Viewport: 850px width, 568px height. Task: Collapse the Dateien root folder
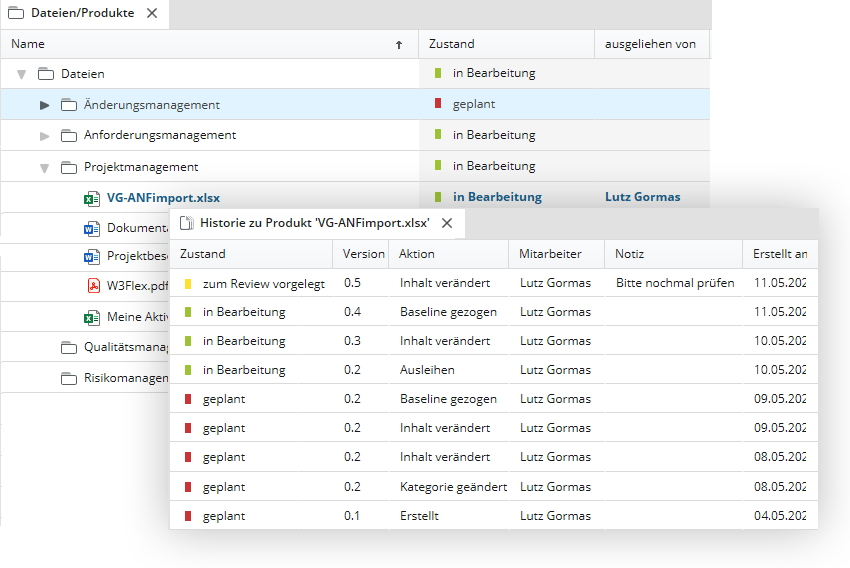point(21,74)
